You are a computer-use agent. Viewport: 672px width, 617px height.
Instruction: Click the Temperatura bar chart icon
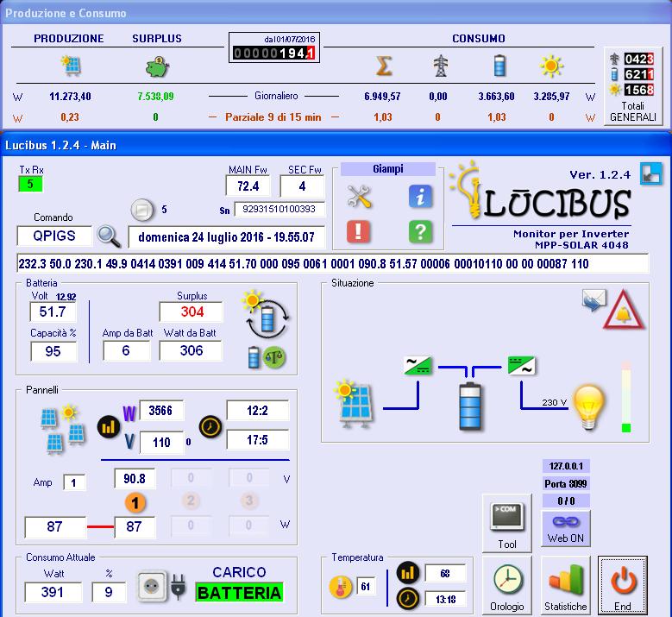pos(407,572)
